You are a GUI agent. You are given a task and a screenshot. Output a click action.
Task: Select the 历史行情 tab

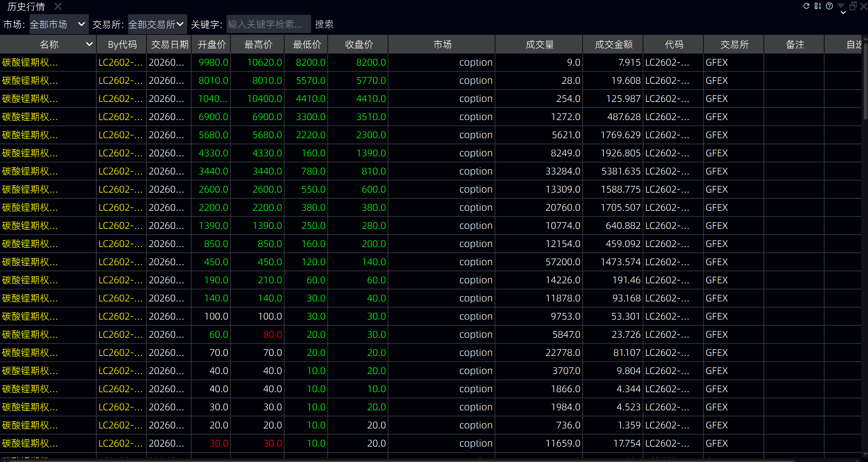coord(26,6)
